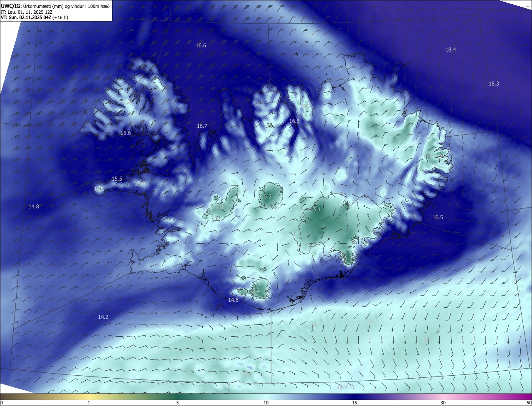Click the title text "Úrkomumætti (mm) og vindur í 100m hæð"
Image resolution: width=532 pixels, height=406 pixels.
click(66, 6)
